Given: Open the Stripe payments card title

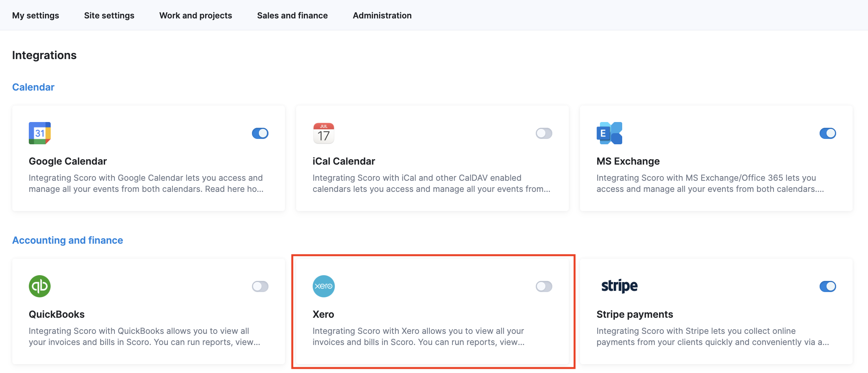Looking at the screenshot, I should (x=634, y=314).
